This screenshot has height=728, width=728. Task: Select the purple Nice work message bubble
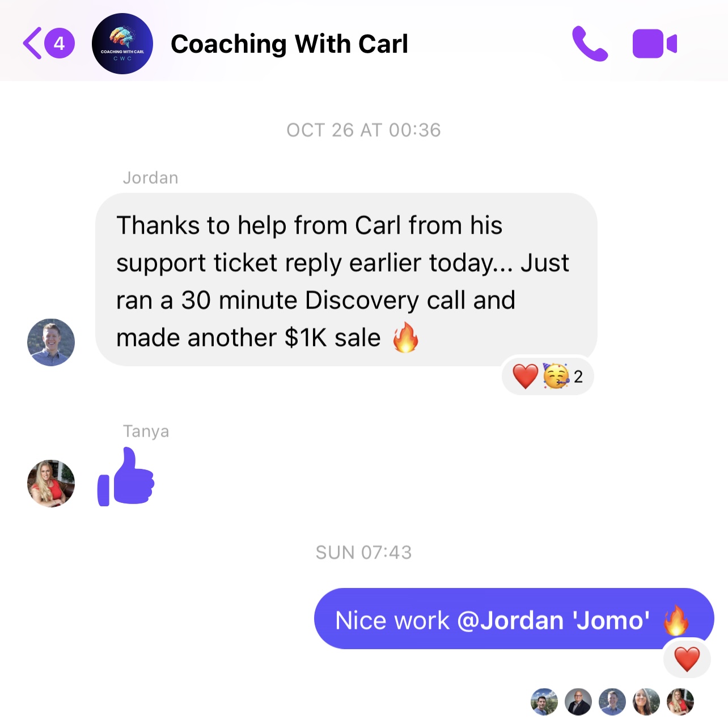[514, 619]
